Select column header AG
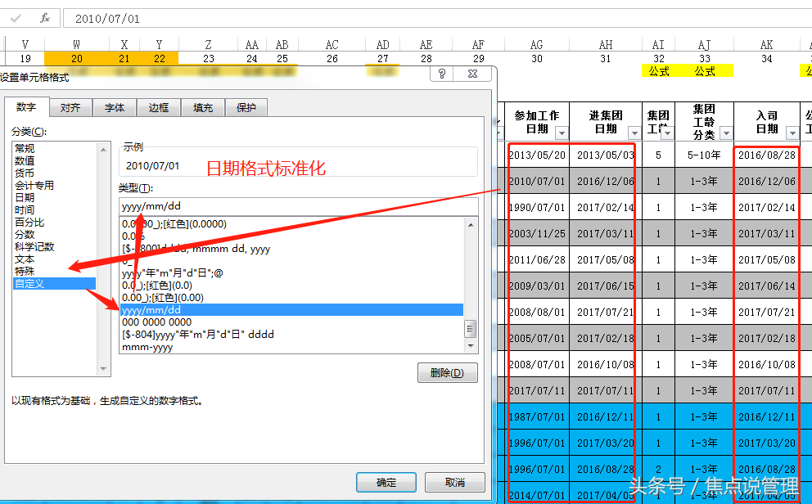The image size is (812, 504). pyautogui.click(x=537, y=45)
